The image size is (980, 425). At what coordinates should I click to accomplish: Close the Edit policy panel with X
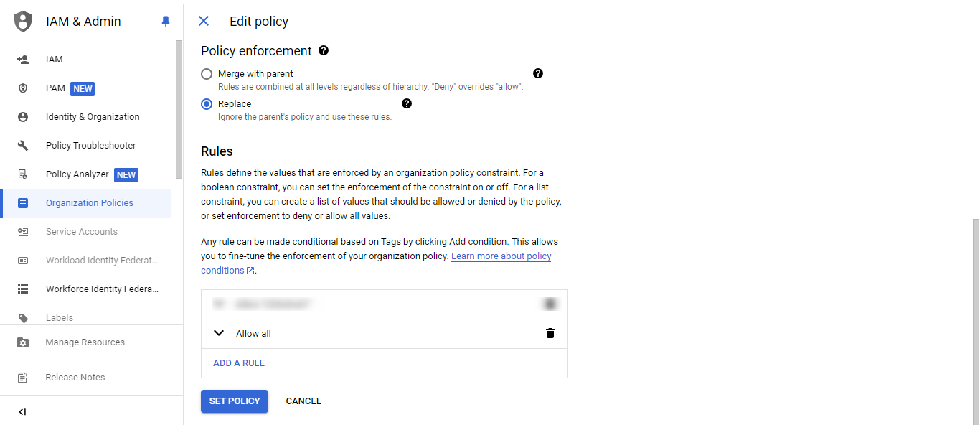(x=204, y=22)
